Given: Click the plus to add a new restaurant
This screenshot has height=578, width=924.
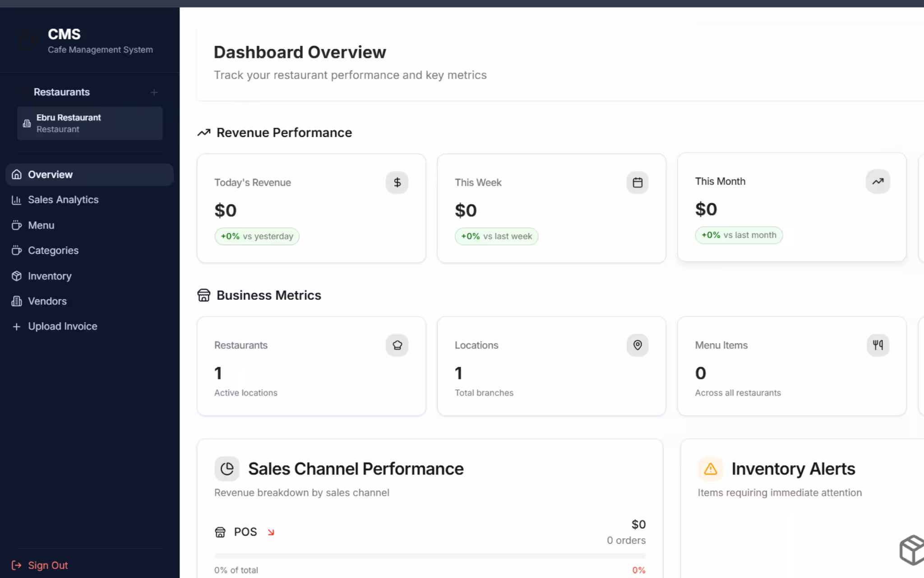Looking at the screenshot, I should [154, 92].
